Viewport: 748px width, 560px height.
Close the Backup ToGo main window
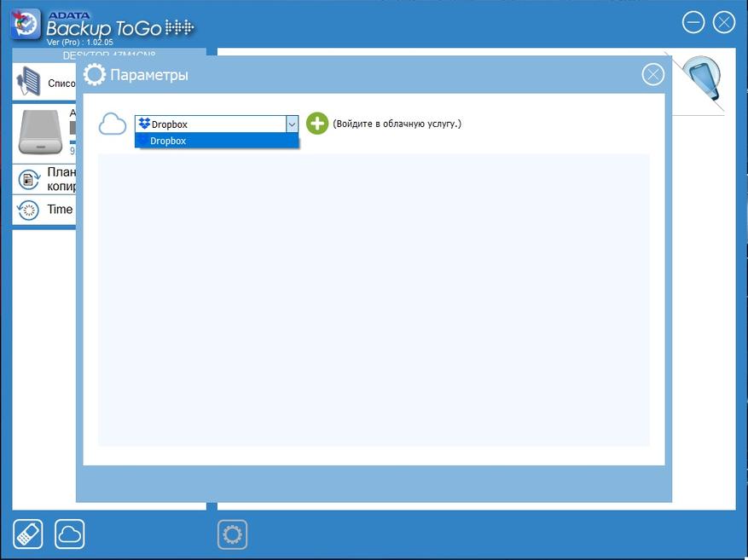[723, 22]
